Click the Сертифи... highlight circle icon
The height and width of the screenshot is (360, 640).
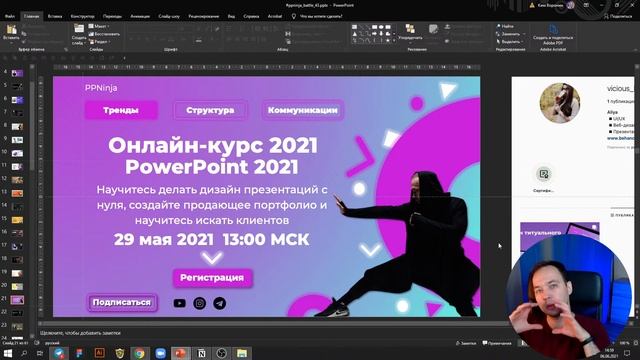tap(544, 174)
